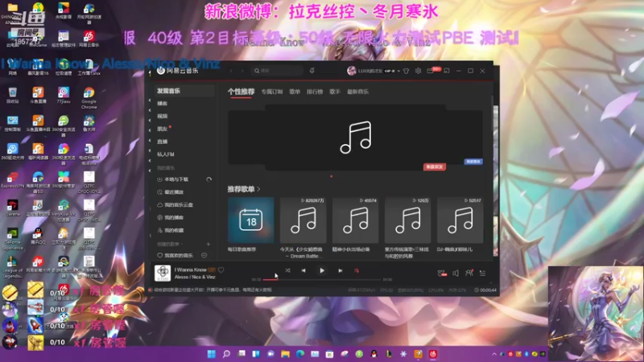Open the DJ playlist card with 52517 plays
Screen dimensions: 644x362
click(x=460, y=220)
